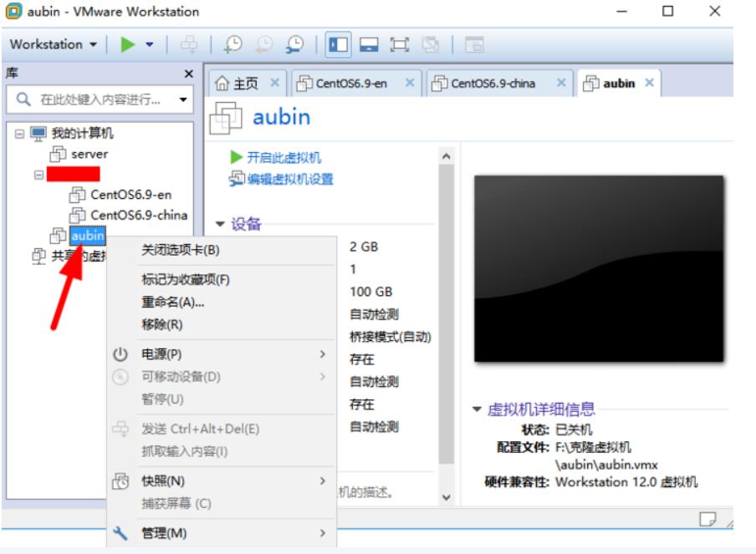Take a snapshot using the clock-plus toolbar icon
This screenshot has width=756, height=554.
click(233, 44)
